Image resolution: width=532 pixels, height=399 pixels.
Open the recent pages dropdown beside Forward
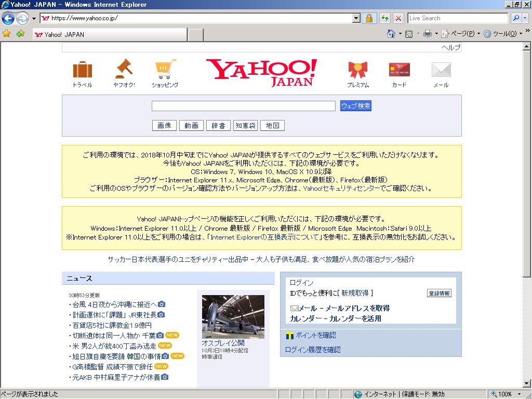(34, 18)
